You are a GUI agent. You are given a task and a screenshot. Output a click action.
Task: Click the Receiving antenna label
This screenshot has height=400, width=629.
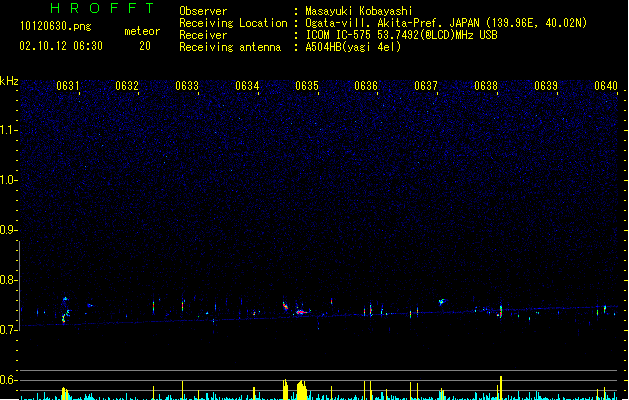coord(230,47)
